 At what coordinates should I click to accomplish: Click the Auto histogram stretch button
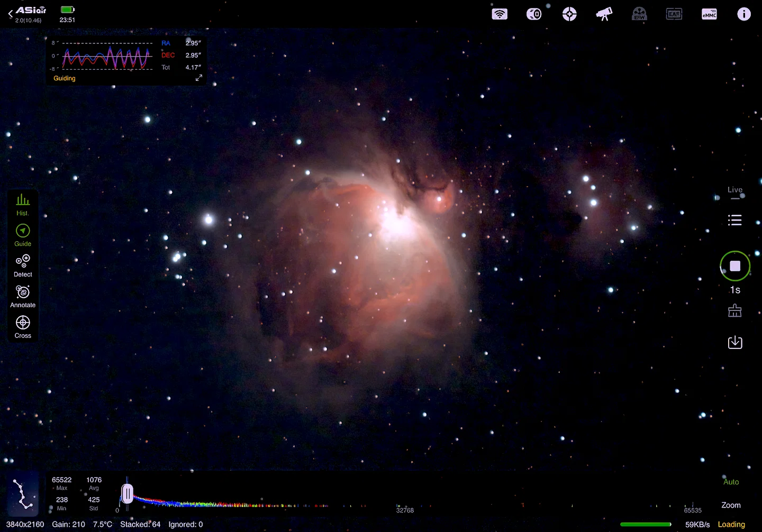tap(731, 482)
